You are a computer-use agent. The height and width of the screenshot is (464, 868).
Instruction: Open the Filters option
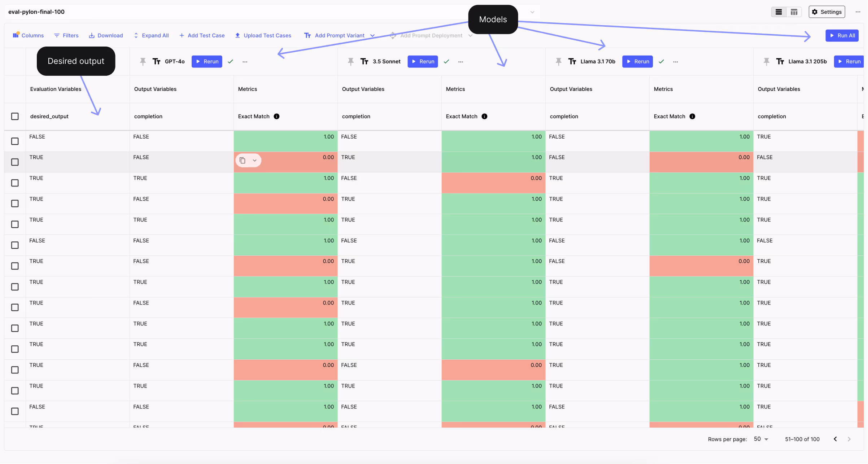[66, 35]
